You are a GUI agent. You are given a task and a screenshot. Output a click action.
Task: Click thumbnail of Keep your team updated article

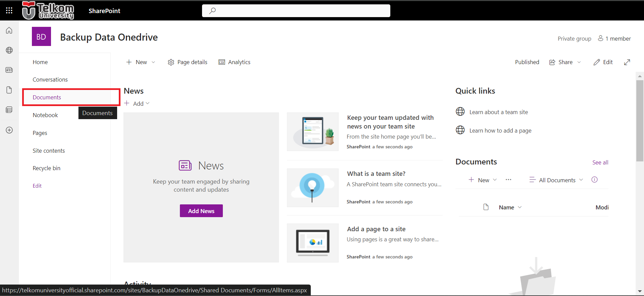[x=313, y=132]
